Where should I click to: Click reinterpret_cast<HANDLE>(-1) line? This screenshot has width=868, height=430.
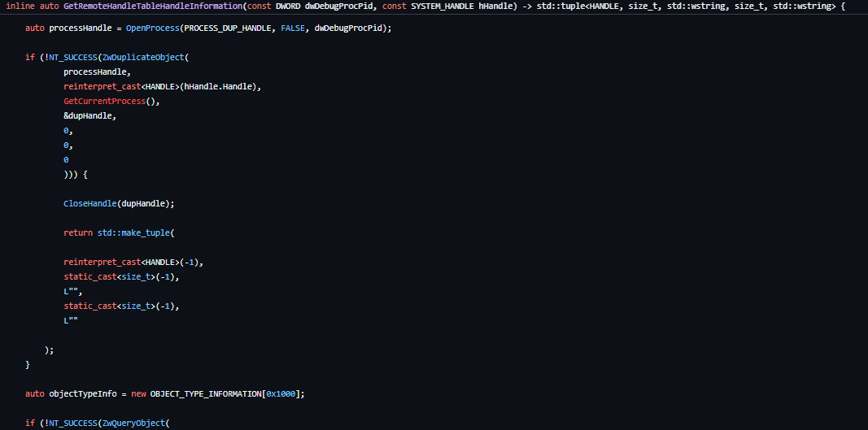[x=133, y=263]
